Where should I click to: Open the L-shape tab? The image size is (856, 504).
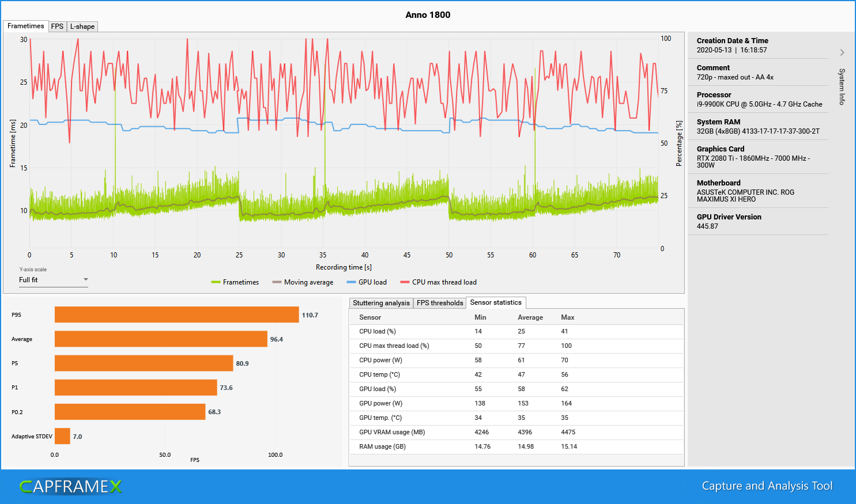[82, 26]
